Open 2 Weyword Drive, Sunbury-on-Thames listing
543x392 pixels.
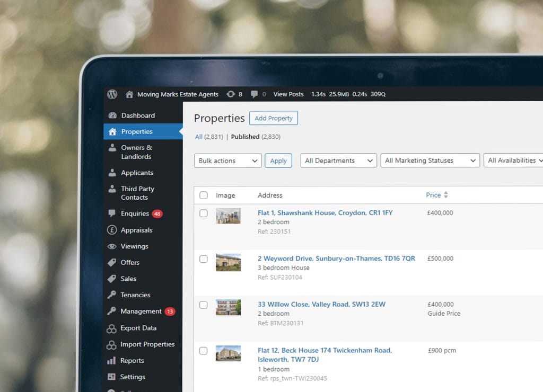(x=336, y=259)
